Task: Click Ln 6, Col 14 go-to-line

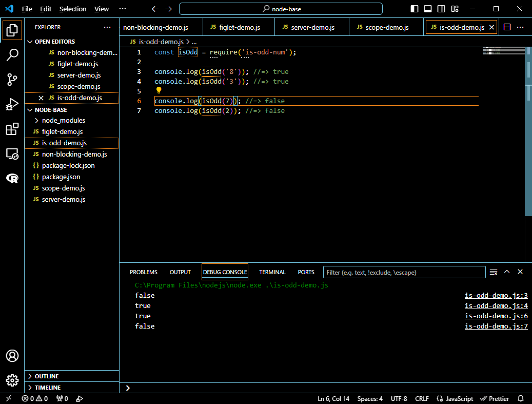Action: point(333,398)
